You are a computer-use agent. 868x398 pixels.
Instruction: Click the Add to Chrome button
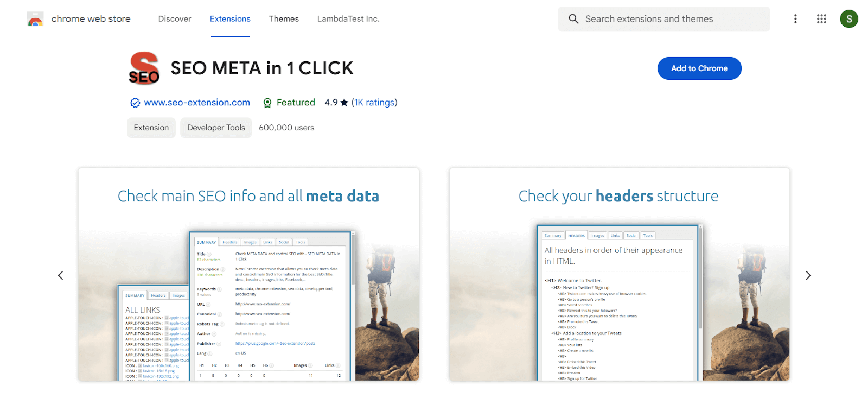coord(699,68)
